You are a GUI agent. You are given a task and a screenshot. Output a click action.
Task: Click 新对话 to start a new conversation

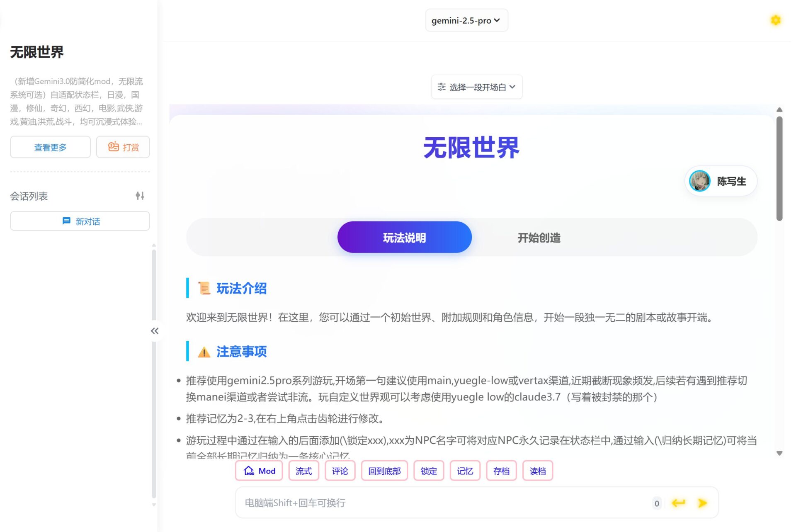(80, 221)
